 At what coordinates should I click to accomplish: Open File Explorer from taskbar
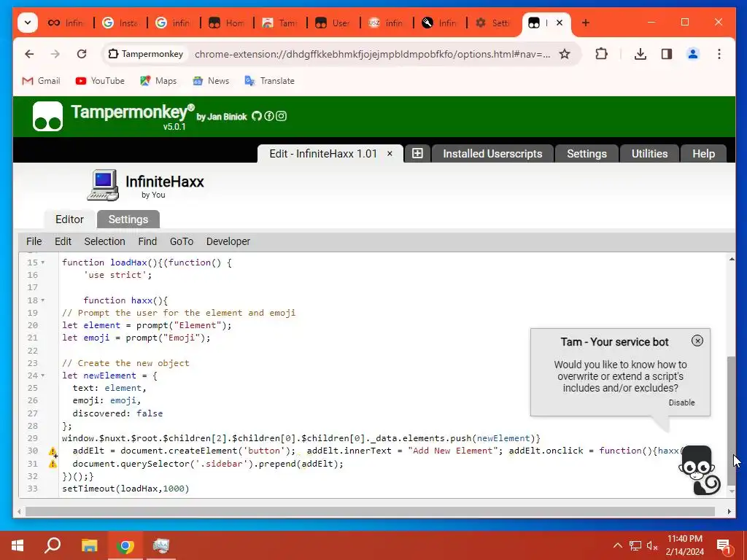[x=89, y=545]
